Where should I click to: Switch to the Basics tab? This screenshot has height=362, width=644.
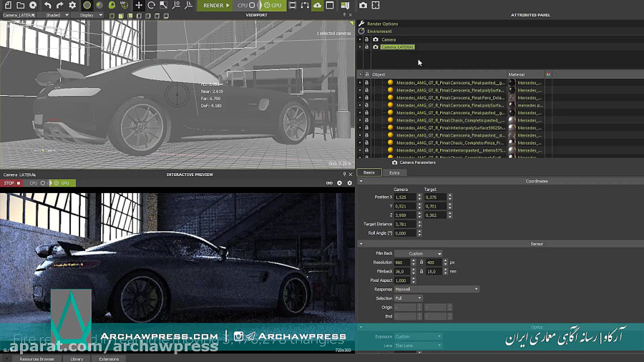coord(369,173)
